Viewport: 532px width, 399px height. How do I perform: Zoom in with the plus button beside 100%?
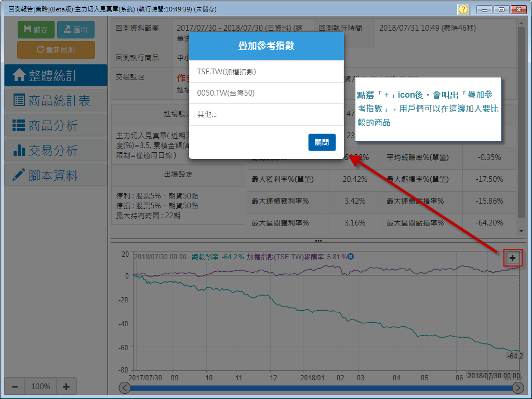click(x=66, y=387)
